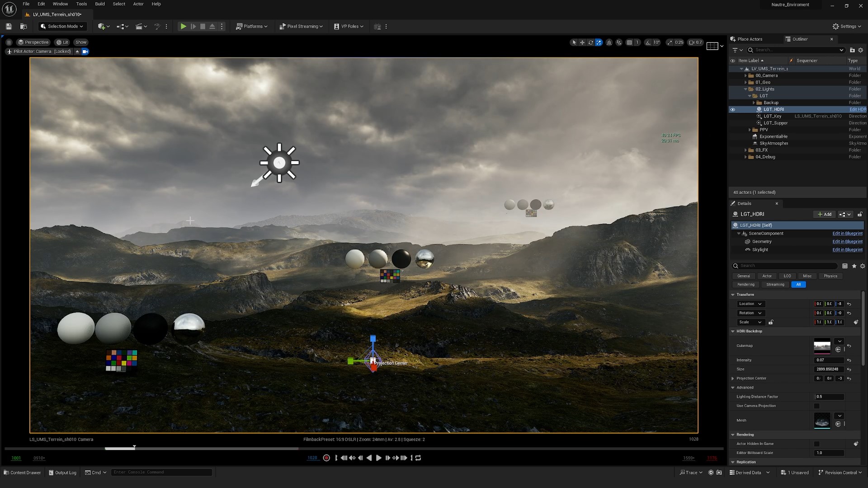The image size is (868, 488).
Task: Open the Selection Mode dropdown
Action: [62, 27]
